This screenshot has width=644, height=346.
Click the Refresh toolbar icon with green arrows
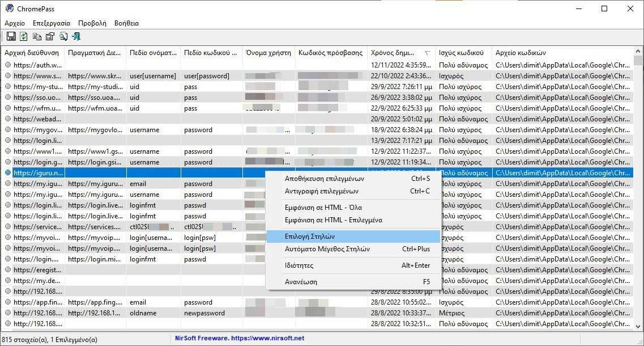[x=24, y=37]
